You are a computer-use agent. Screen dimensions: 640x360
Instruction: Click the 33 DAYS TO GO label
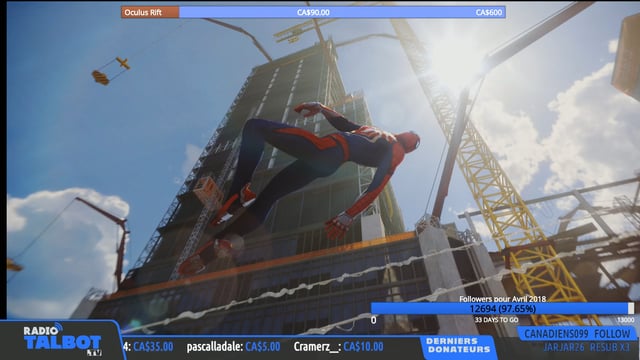496,320
